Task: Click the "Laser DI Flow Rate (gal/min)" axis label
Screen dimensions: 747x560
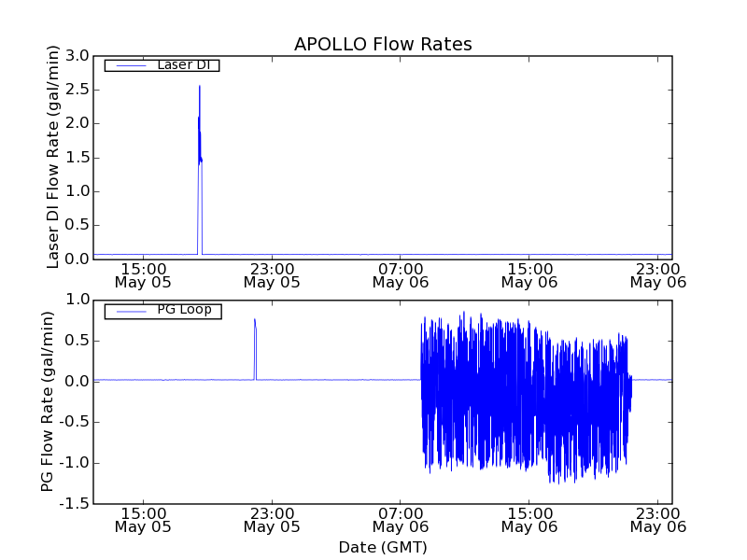Action: coord(53,157)
